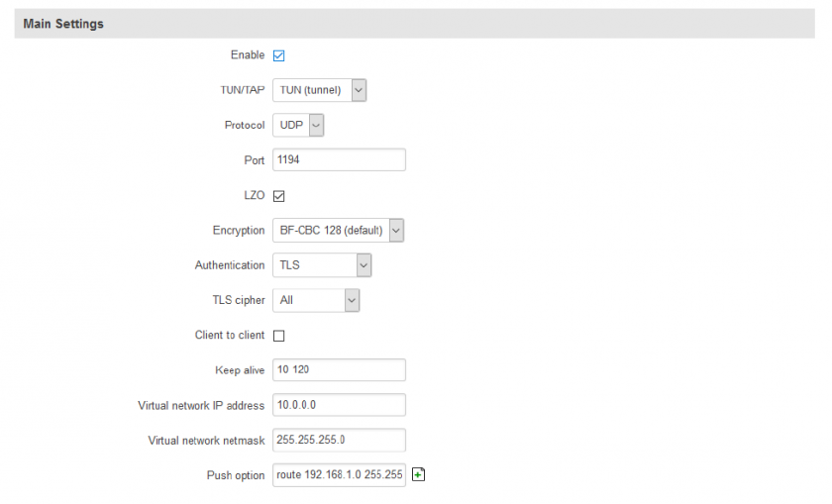The image size is (832, 504).
Task: Click the Main Settings heading
Action: 63,24
